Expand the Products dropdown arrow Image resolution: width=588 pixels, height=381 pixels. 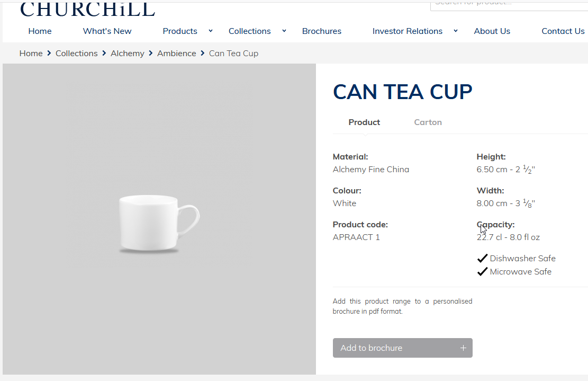[211, 31]
